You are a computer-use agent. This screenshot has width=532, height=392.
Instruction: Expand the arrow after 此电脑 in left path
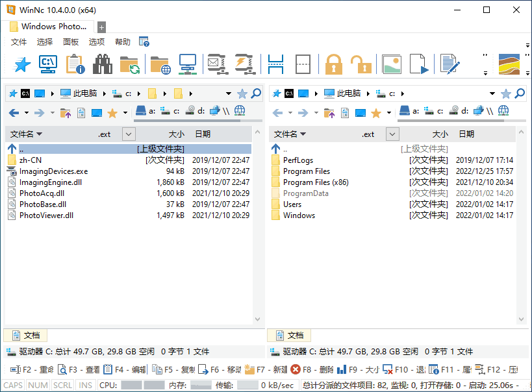click(x=104, y=93)
